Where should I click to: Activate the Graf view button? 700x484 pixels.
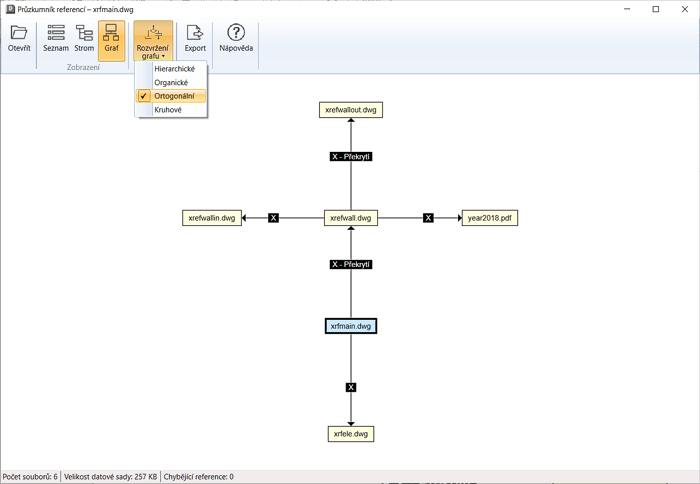[x=111, y=39]
